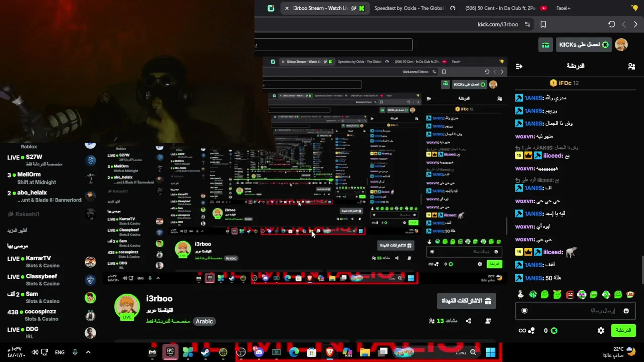This screenshot has width=644, height=362.
Task: Open the Epic Games launcher in taskbar
Action: click(170, 352)
